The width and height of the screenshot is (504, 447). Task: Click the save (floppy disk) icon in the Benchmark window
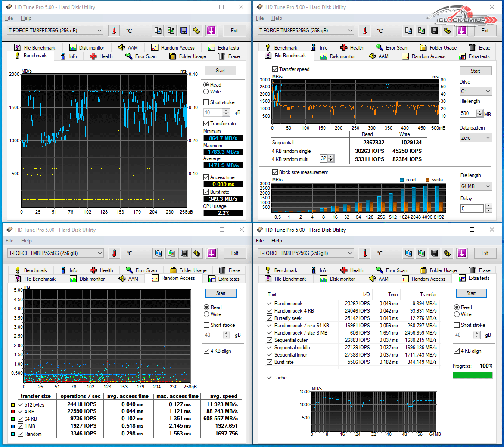184,31
